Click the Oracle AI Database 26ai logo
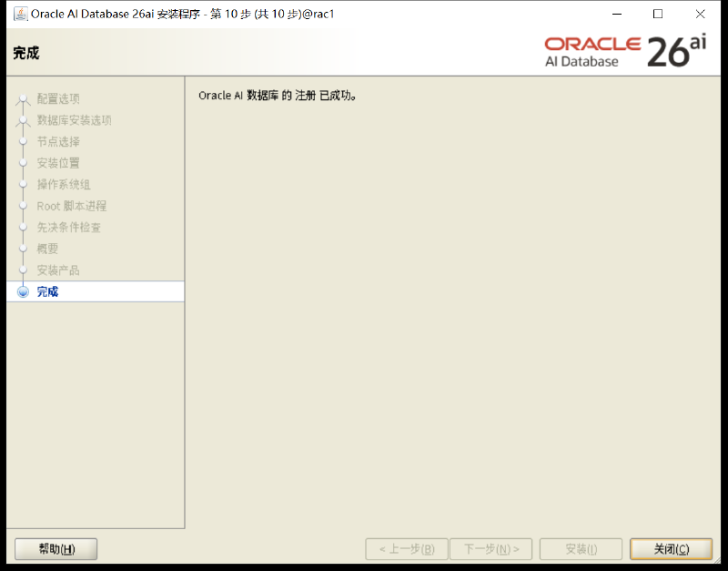Screen dimensions: 728x571 point(625,51)
